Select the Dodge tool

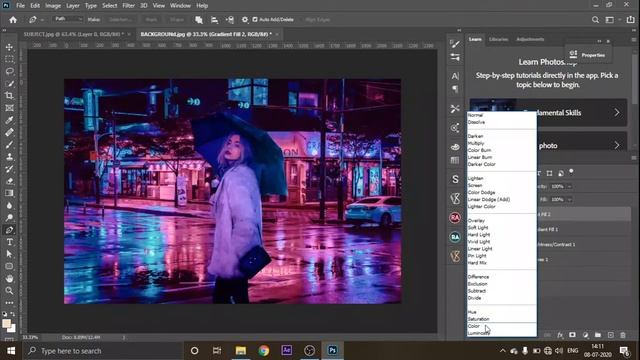9,218
